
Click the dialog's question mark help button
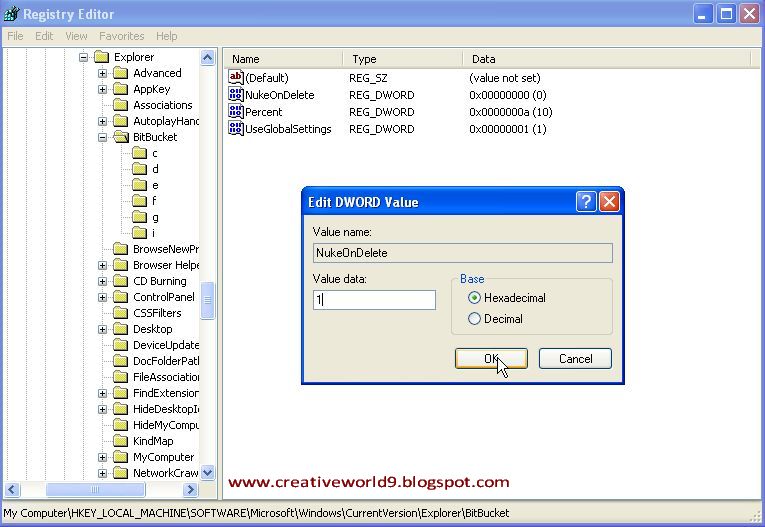[x=586, y=202]
